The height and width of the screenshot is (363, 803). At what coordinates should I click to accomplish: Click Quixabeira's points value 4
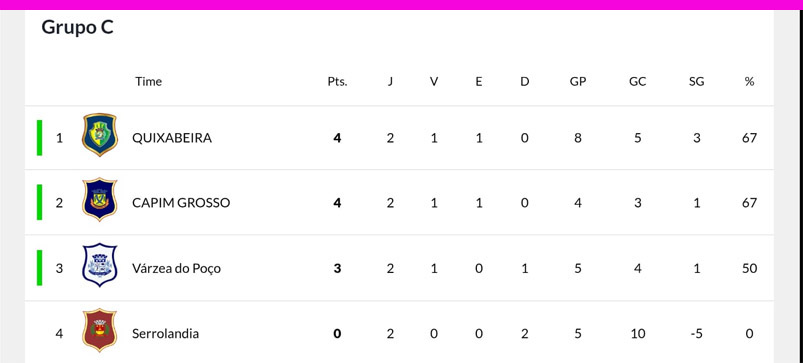[x=337, y=138]
